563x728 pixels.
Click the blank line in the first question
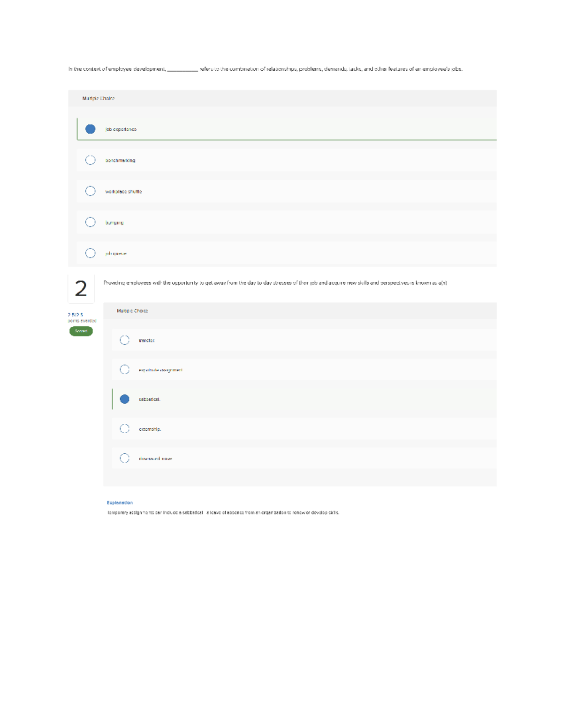click(x=183, y=69)
